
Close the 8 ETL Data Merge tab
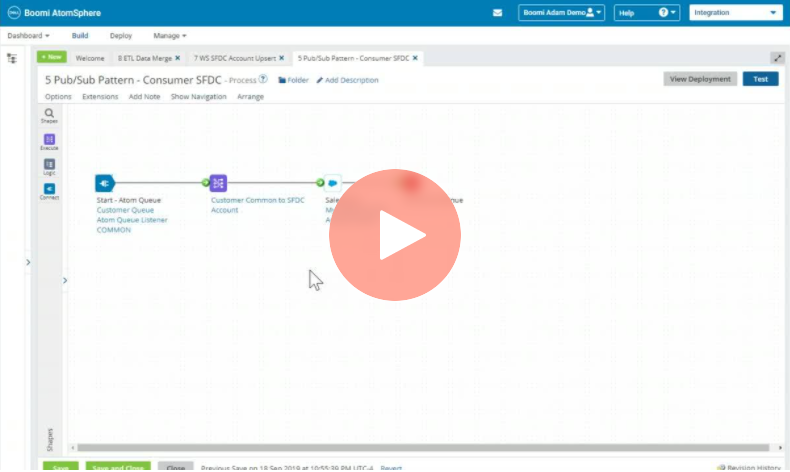(177, 58)
